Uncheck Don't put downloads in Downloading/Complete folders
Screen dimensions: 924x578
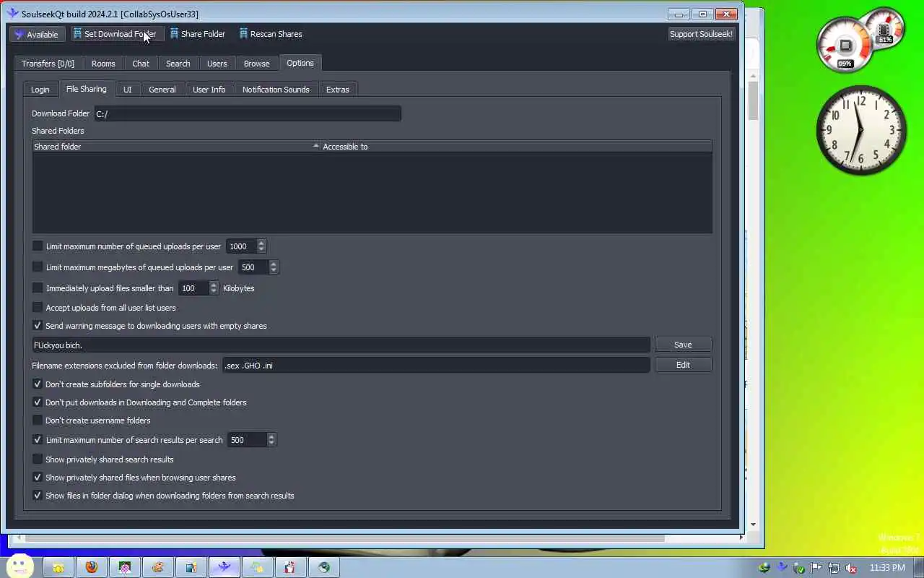(38, 402)
